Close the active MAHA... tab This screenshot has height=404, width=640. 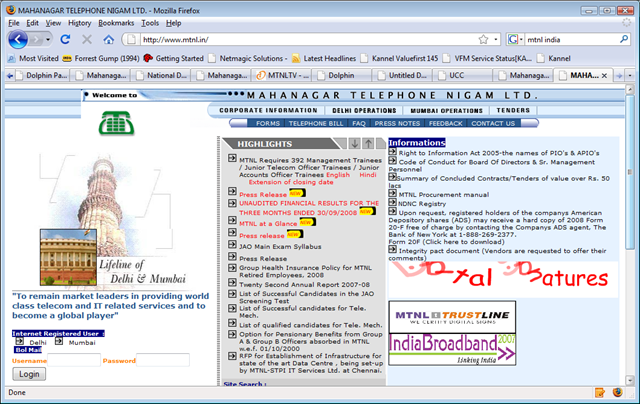(x=604, y=75)
